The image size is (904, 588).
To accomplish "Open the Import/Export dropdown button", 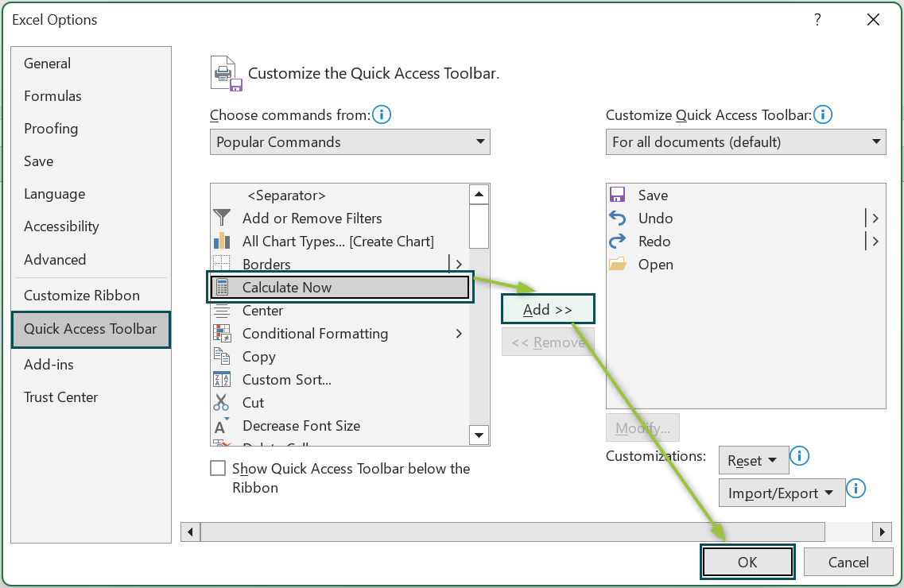I will pos(782,493).
